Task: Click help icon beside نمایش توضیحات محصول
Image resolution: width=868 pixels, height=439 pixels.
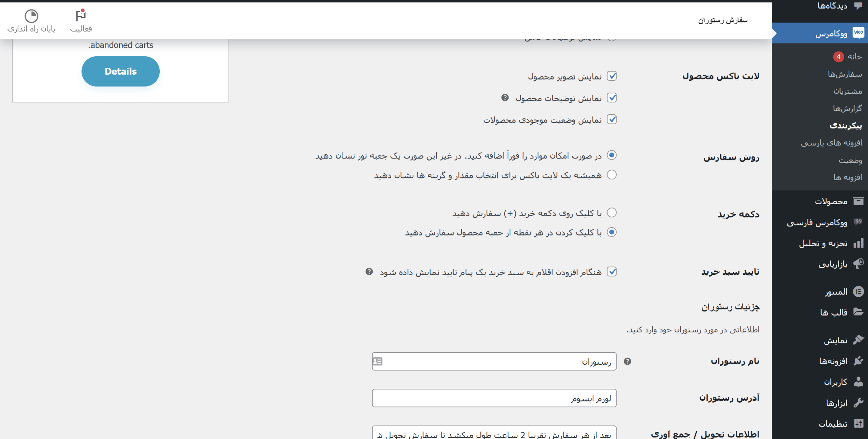Action: tap(505, 98)
